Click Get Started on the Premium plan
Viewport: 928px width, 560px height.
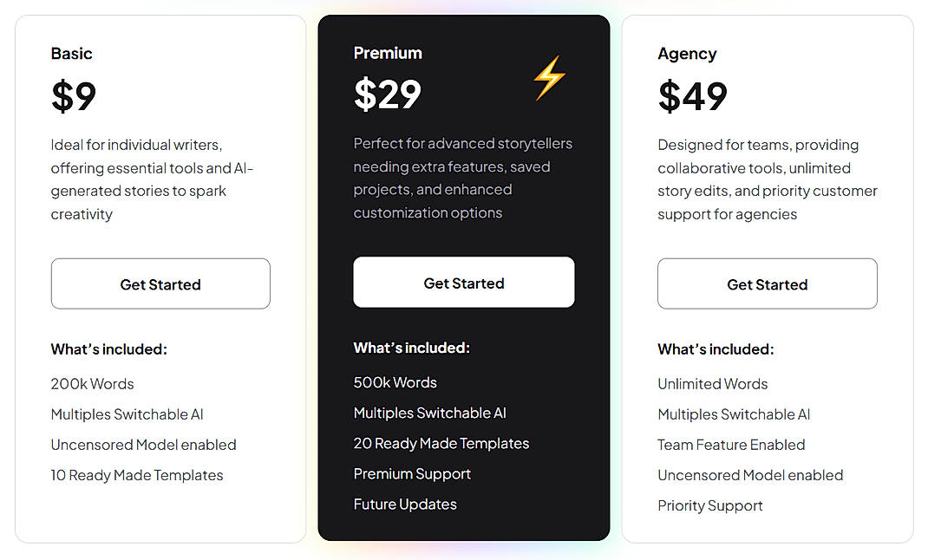[x=463, y=282]
